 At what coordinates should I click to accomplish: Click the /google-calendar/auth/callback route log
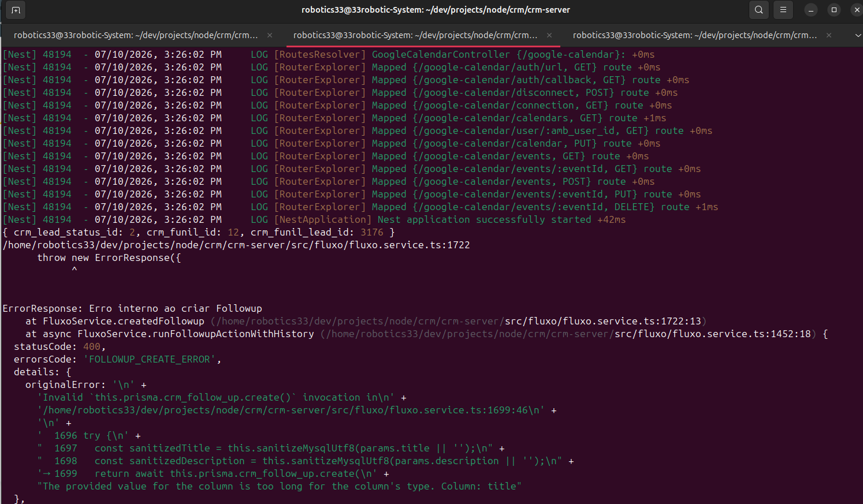click(x=346, y=80)
